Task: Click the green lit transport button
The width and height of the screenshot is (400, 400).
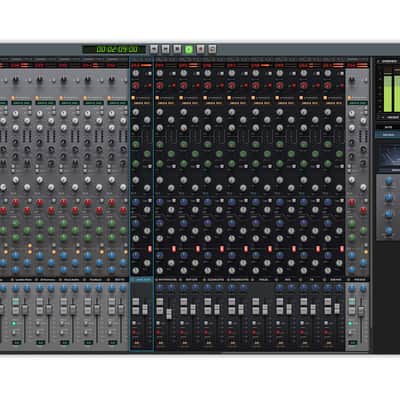Action: (x=189, y=49)
